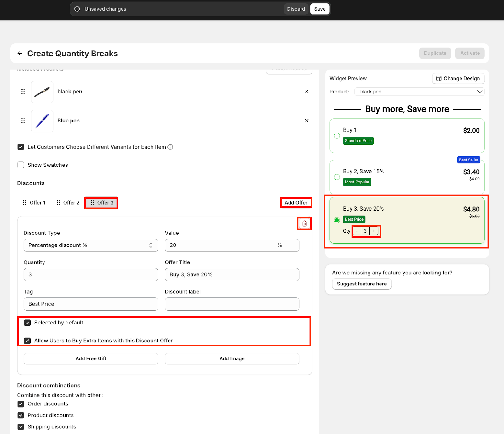Screen dimensions: 504x434
Task: Remove Blue pen with its X icon
Action: point(306,121)
